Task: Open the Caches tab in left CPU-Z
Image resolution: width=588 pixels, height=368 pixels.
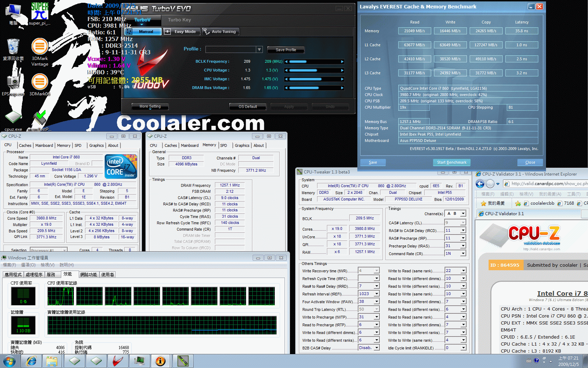Action: 25,145
